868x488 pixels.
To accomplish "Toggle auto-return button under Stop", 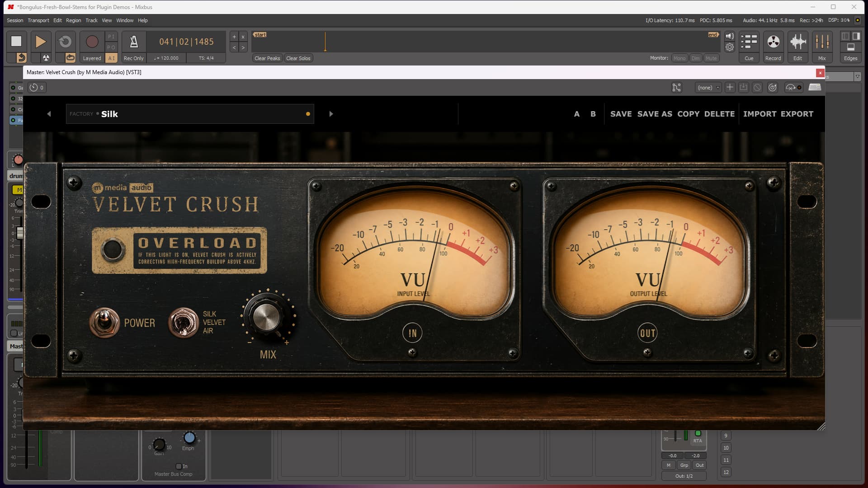I will [x=21, y=58].
